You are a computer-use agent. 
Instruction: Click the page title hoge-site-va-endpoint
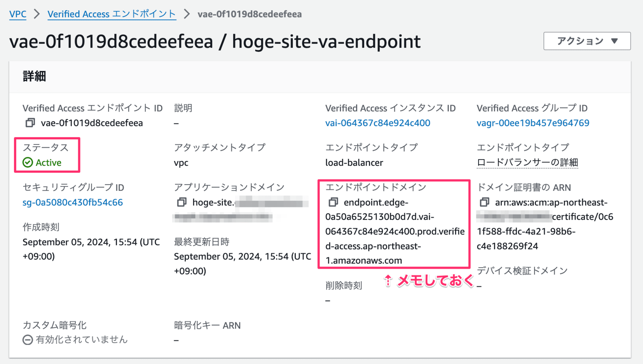coord(326,41)
